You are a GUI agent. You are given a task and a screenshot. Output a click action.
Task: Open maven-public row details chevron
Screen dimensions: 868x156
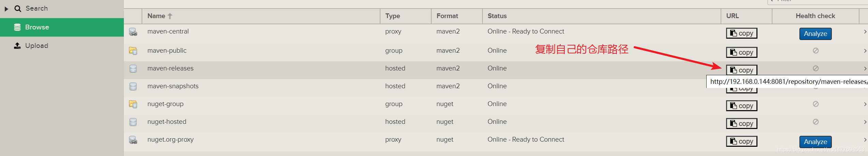[x=865, y=51]
